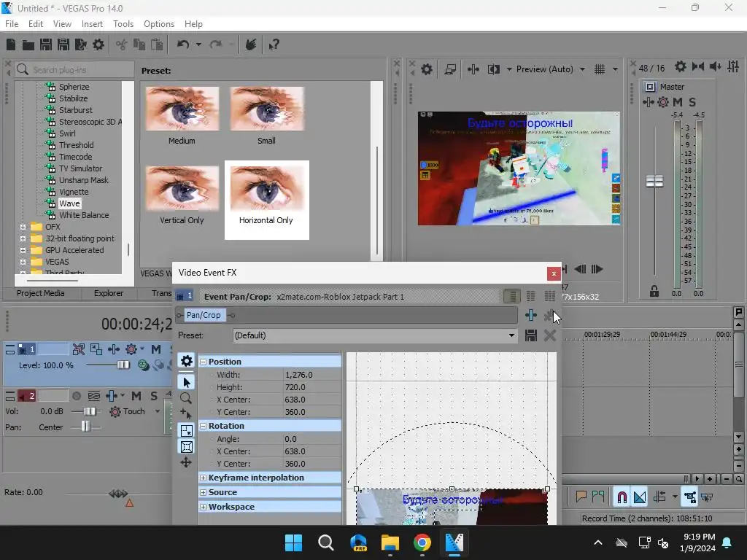This screenshot has width=747, height=560.
Task: Click the Save Preset floppy icon
Action: pos(531,335)
